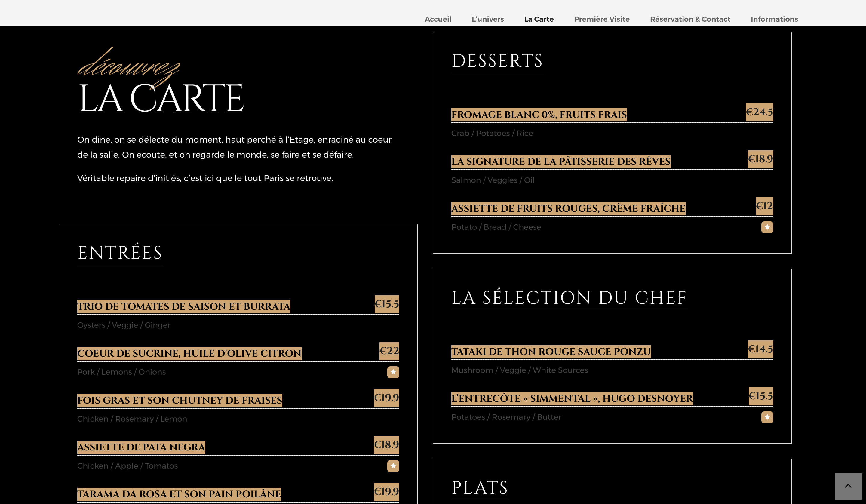Click €15.5 price of Trio de Tomates
The image size is (866, 504).
pyautogui.click(x=387, y=304)
